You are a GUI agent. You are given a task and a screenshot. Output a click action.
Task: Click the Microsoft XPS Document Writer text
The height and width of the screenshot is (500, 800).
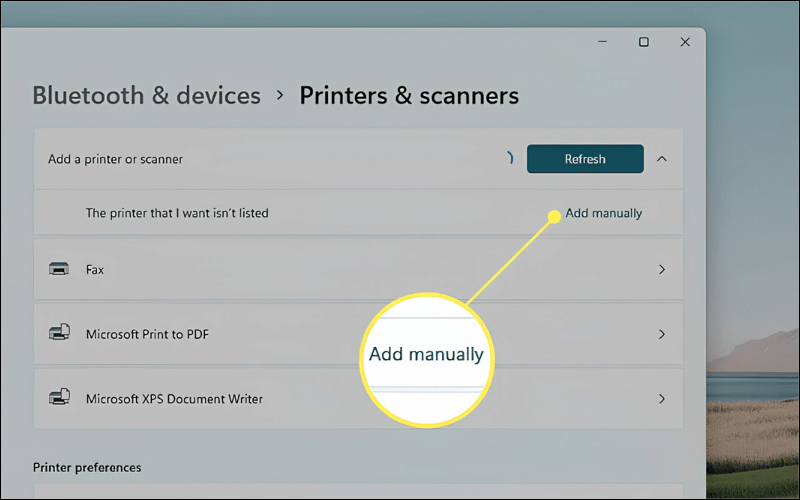[x=174, y=398]
